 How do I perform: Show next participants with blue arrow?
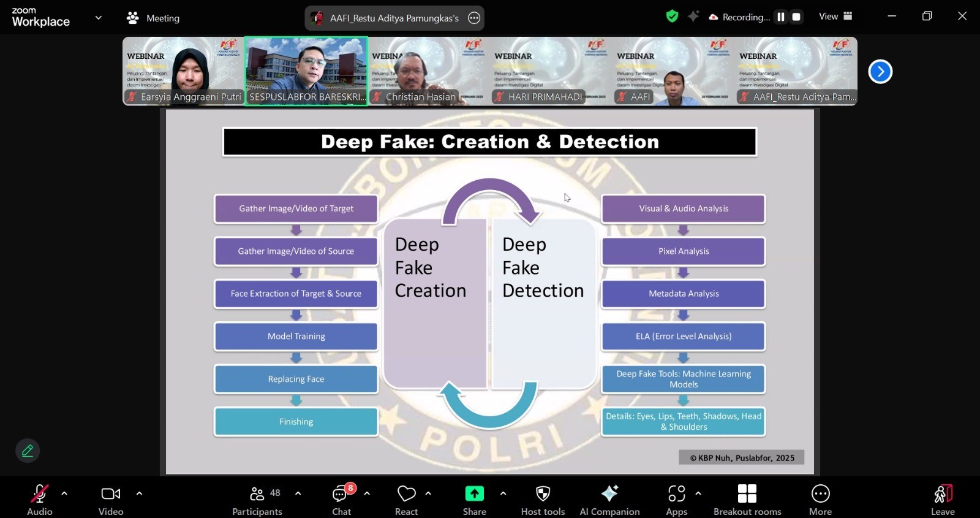(x=880, y=72)
